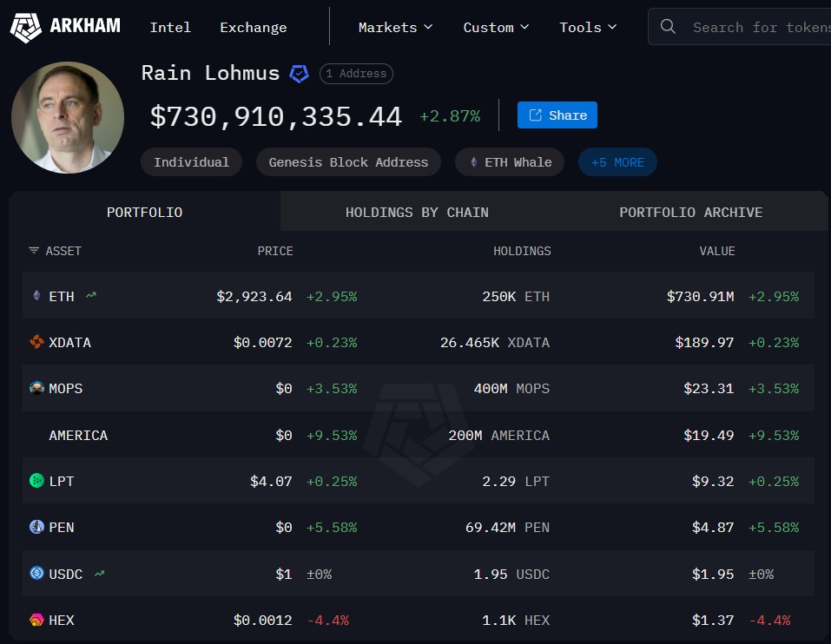831x644 pixels.
Task: Click the search magnifier icon
Action: pyautogui.click(x=668, y=27)
